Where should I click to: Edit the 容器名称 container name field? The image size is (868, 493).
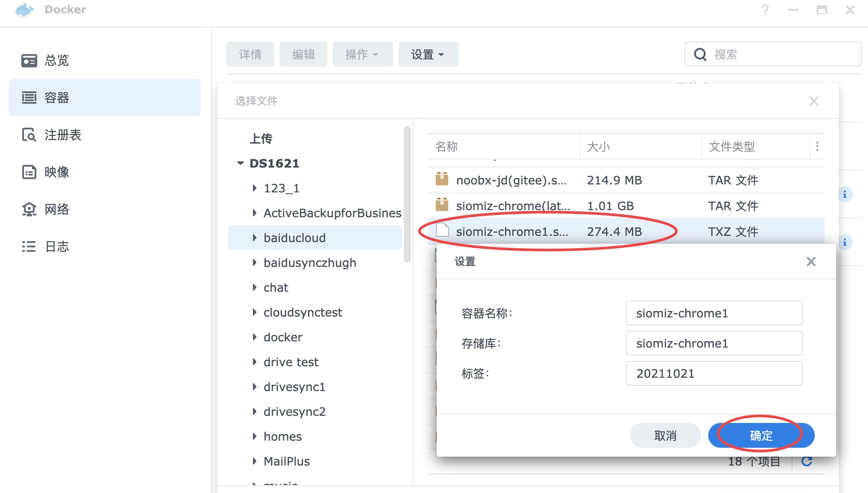[714, 313]
